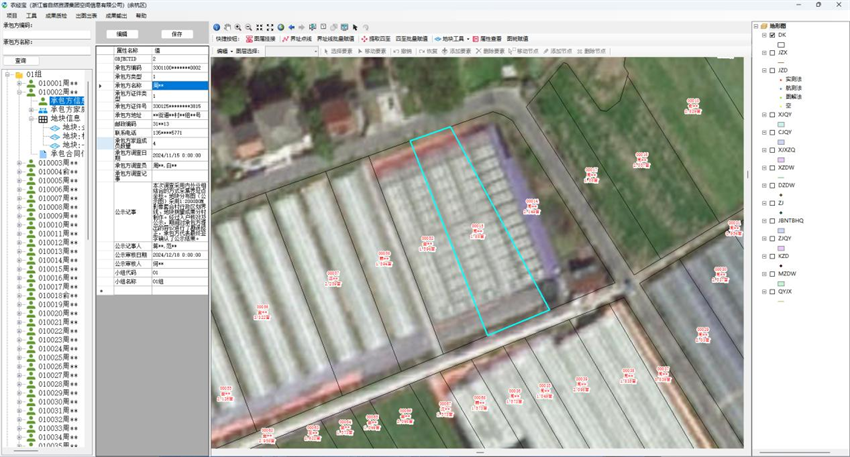Focus the contractor name input field
850x457 pixels.
pos(47,51)
